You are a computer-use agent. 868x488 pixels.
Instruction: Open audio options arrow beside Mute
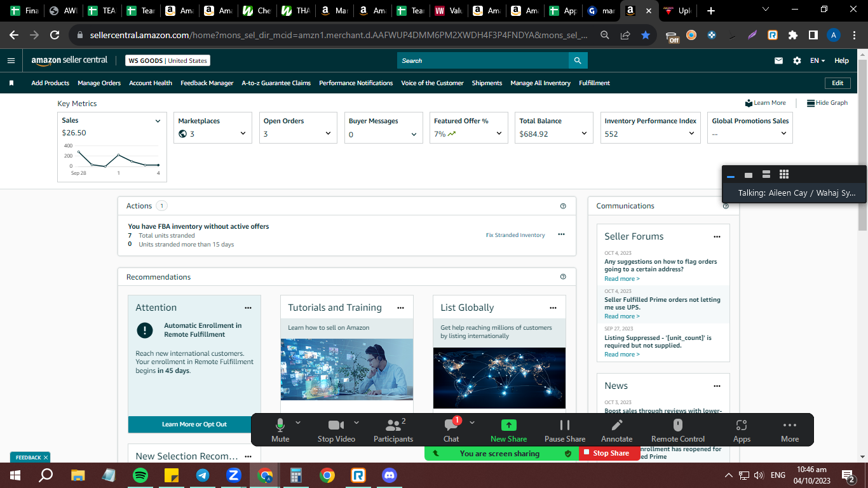coord(298,423)
